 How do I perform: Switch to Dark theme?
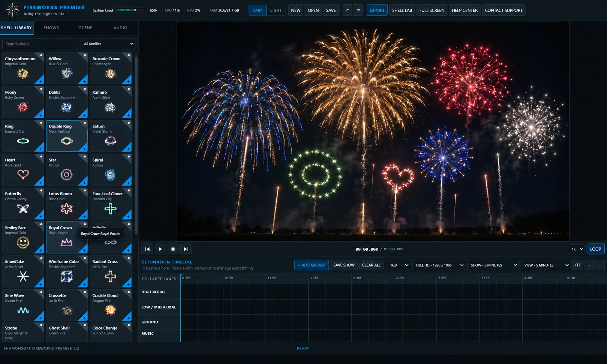(258, 10)
